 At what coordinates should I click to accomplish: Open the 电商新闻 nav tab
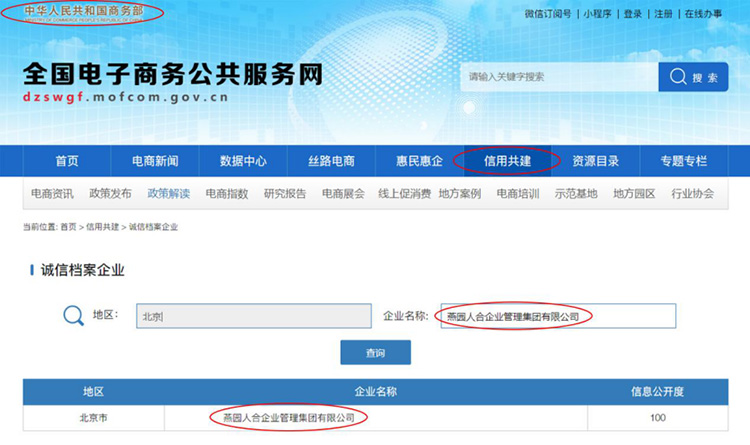pos(155,161)
